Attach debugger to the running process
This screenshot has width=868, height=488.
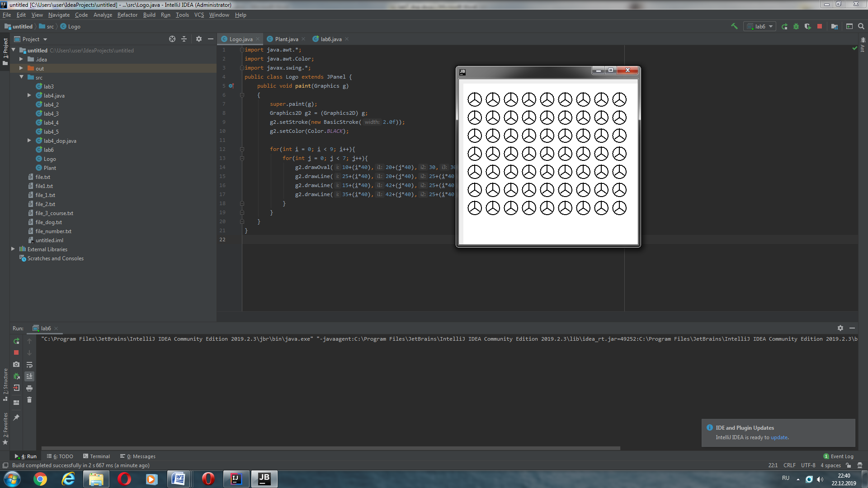click(16, 376)
